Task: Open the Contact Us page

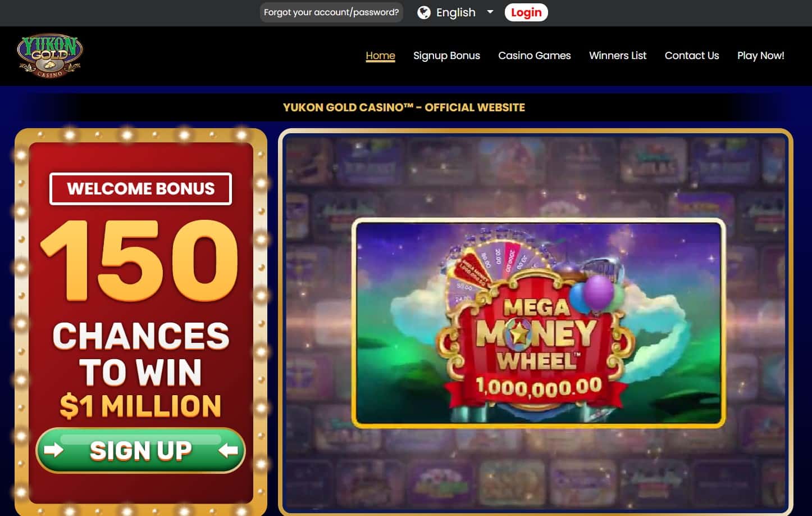Action: coord(692,56)
